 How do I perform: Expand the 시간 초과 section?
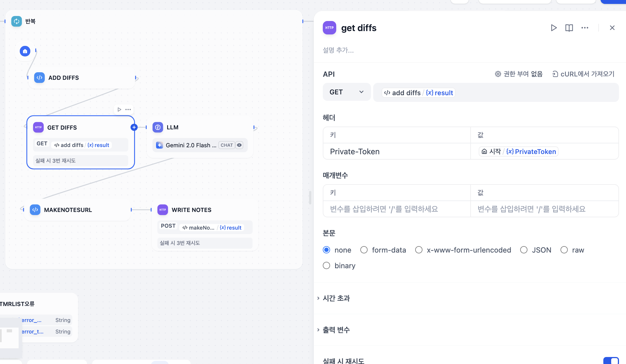pyautogui.click(x=337, y=298)
